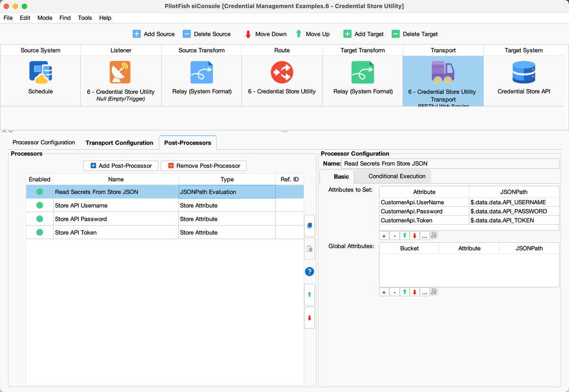
Task: Click the Add Post-Processor button
Action: tap(120, 166)
